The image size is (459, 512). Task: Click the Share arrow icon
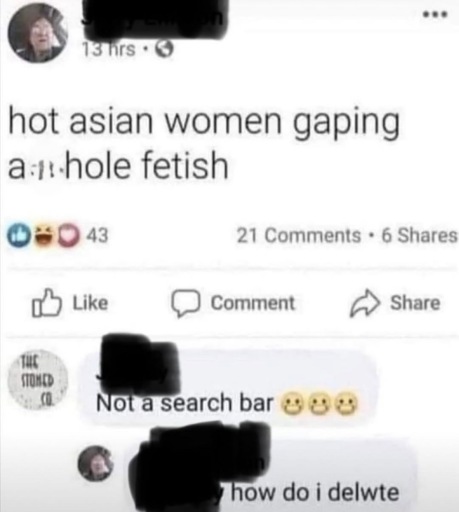(x=364, y=303)
